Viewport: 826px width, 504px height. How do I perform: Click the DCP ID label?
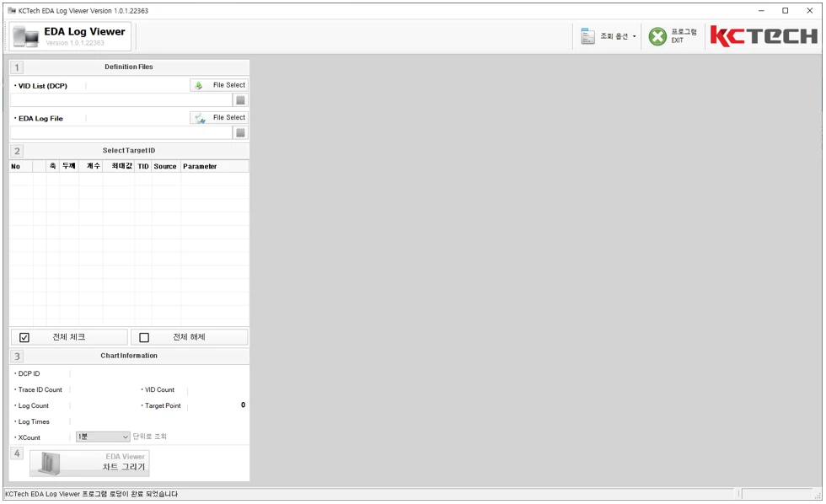pyautogui.click(x=29, y=374)
